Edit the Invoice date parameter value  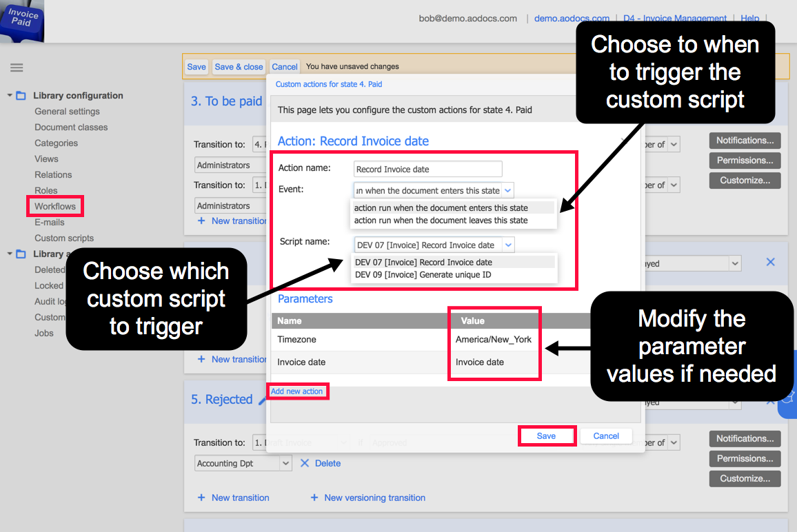[480, 362]
